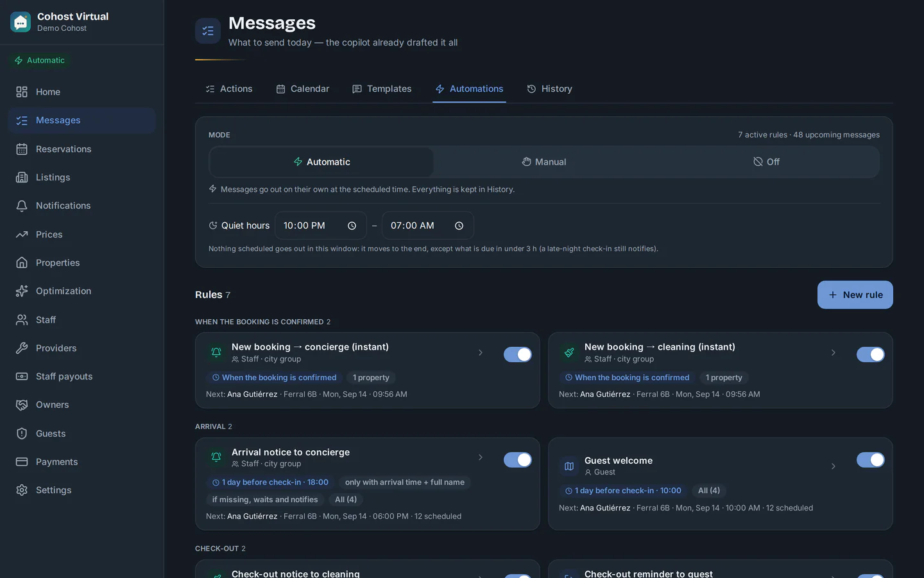Go to Owners section
Viewport: 924px width, 578px height.
click(81, 405)
